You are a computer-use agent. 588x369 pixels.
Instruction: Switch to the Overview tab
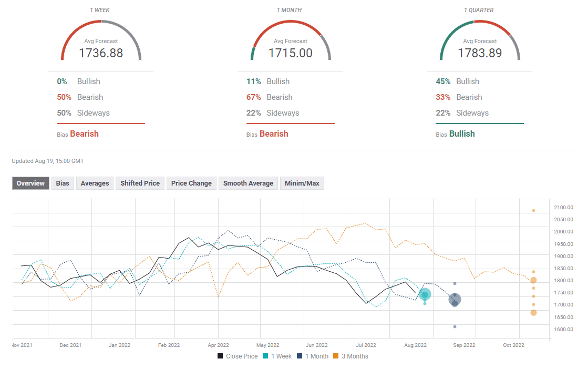coord(30,183)
